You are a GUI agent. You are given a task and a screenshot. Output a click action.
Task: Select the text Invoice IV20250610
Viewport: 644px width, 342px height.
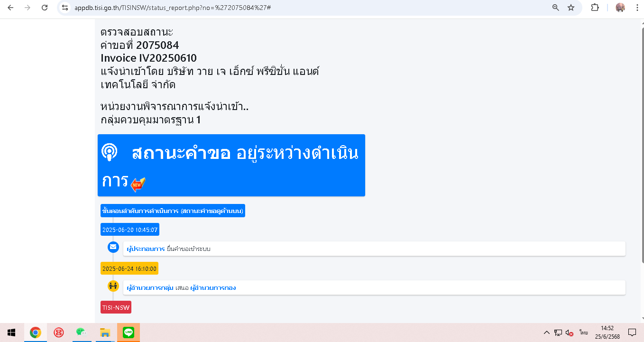tap(148, 58)
